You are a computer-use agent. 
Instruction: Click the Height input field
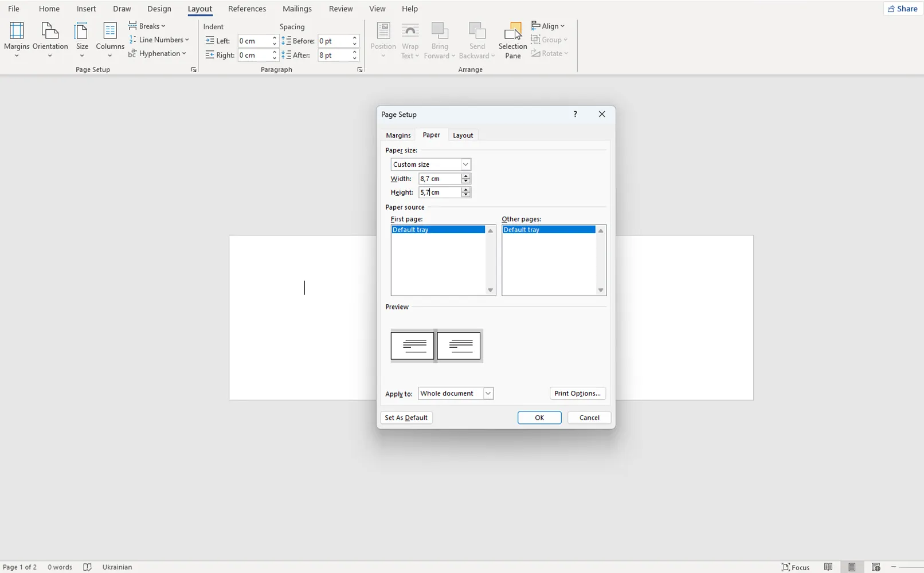(440, 193)
